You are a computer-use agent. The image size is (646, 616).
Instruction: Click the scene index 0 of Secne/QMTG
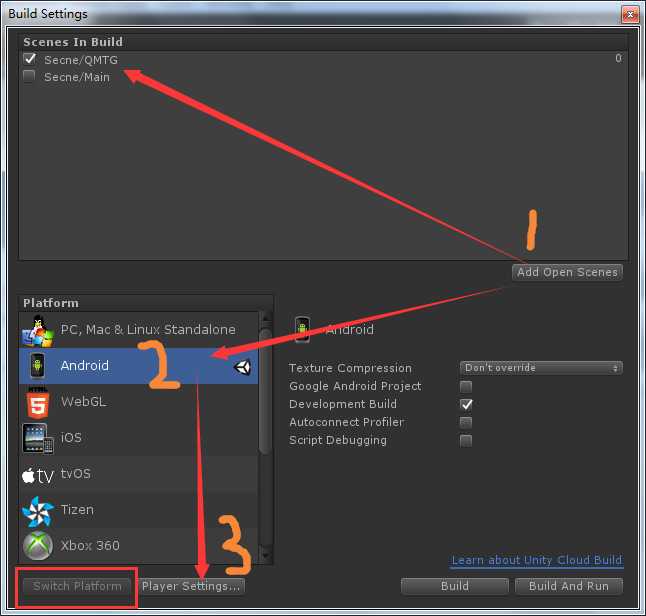tap(618, 58)
